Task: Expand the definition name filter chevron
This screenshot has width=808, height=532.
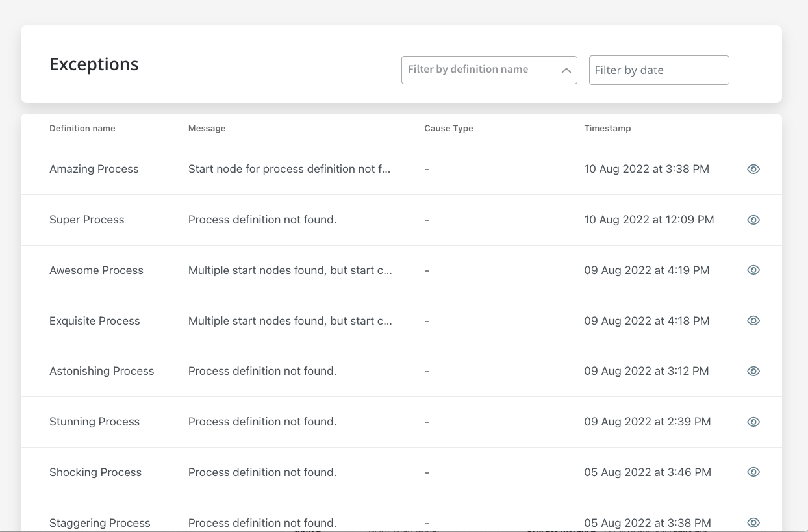Action: pos(566,70)
